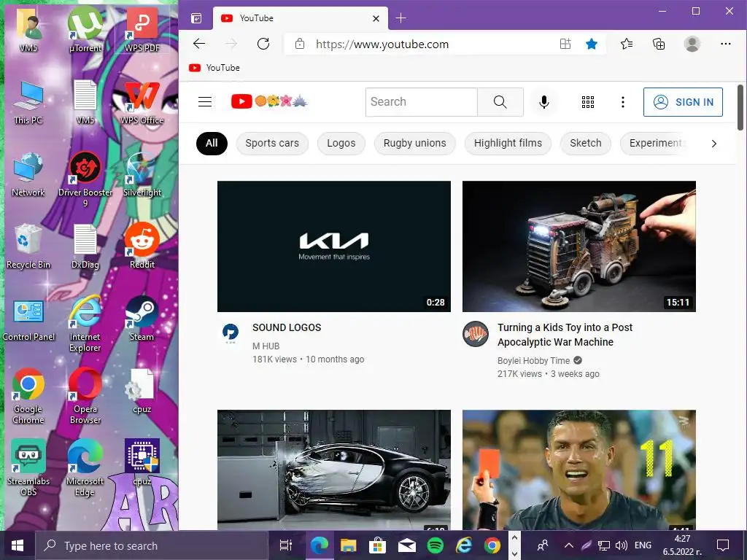The height and width of the screenshot is (560, 747).
Task: Open Turning a Kids Toy title link
Action: click(x=565, y=335)
